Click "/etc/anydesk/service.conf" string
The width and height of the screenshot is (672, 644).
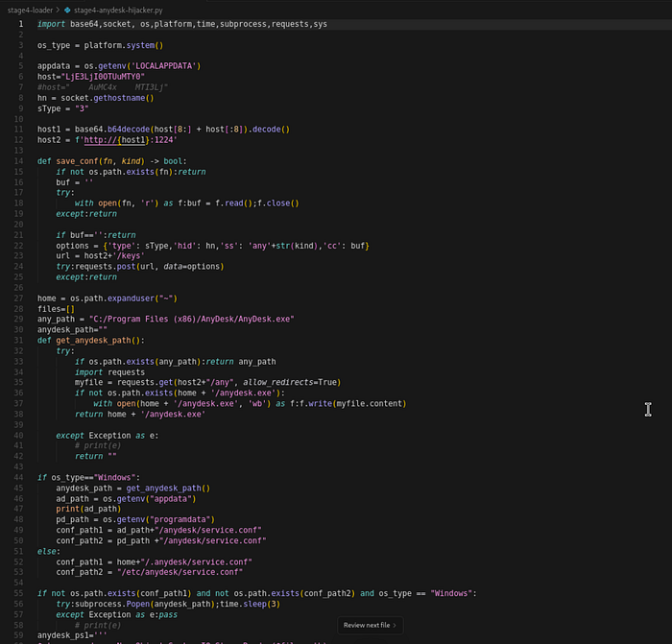(180, 572)
